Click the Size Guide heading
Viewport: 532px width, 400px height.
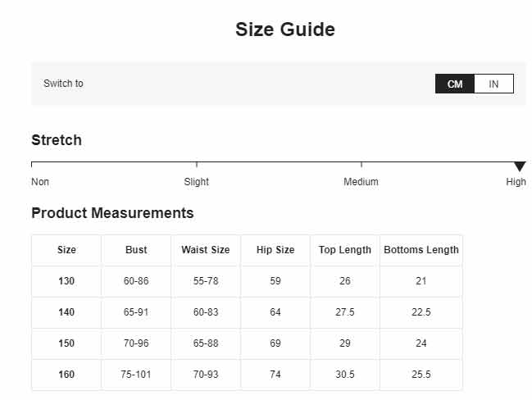[285, 30]
